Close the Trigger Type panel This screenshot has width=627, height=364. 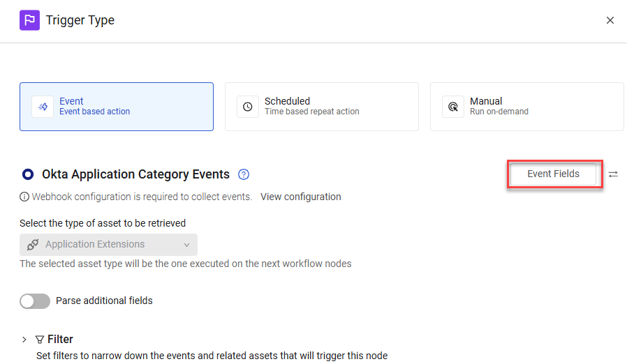click(610, 20)
